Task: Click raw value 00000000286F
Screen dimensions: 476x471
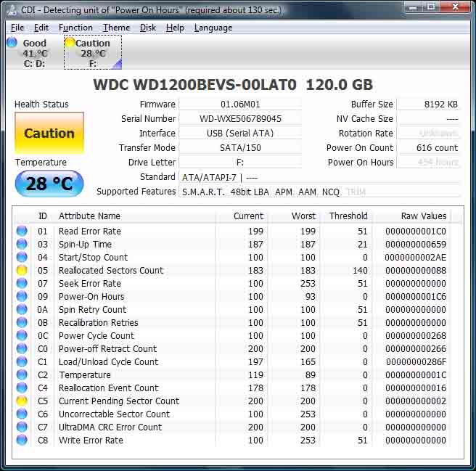Action: click(416, 361)
